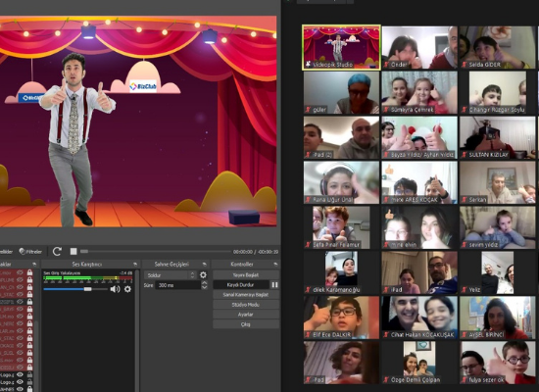Viewport: 539px width, 392px height.
Task: Click muted mic icon on AYSEL BİRİNCİ's tile
Action: pyautogui.click(x=465, y=335)
